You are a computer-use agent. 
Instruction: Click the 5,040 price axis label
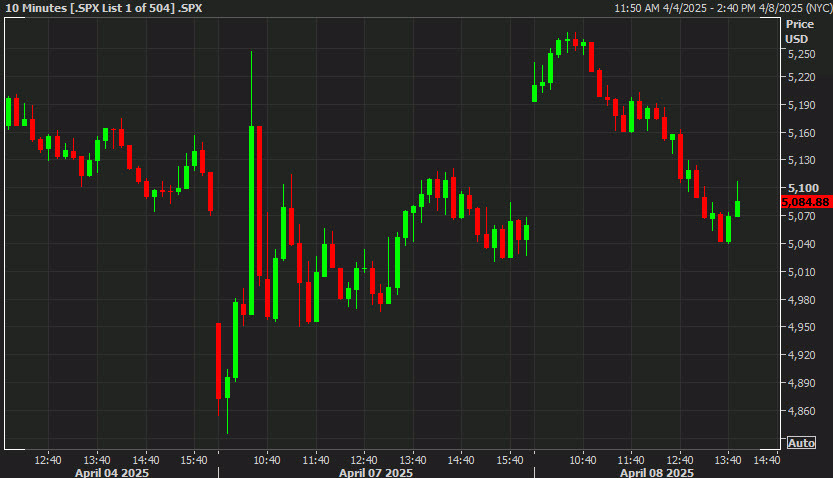click(802, 244)
